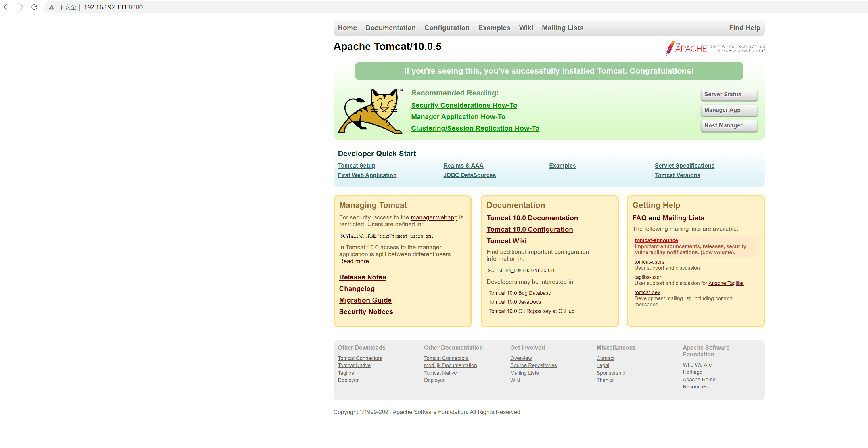The image size is (868, 448).
Task: Open the tomcat-announce mailing list link
Action: (x=656, y=240)
